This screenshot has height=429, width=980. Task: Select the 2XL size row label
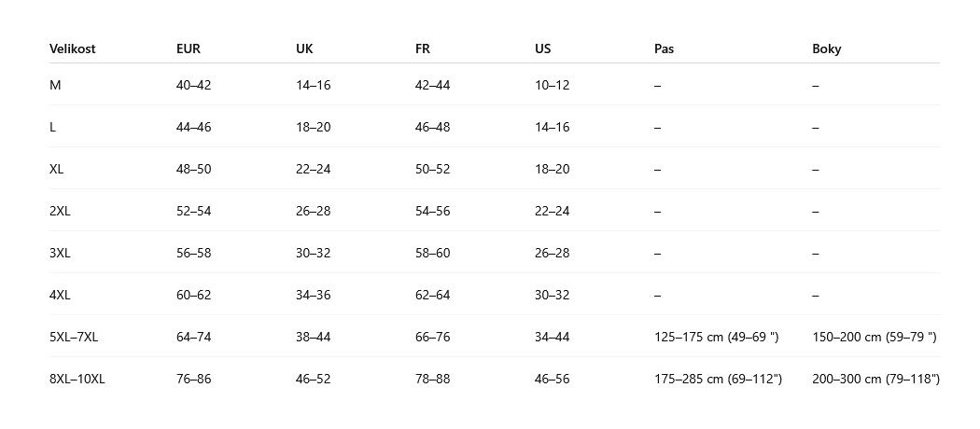(60, 211)
